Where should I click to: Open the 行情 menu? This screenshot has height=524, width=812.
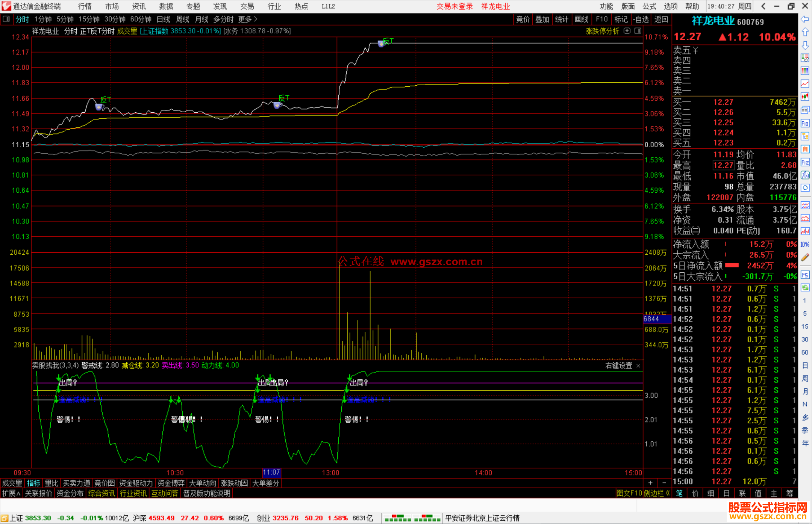(85, 6)
